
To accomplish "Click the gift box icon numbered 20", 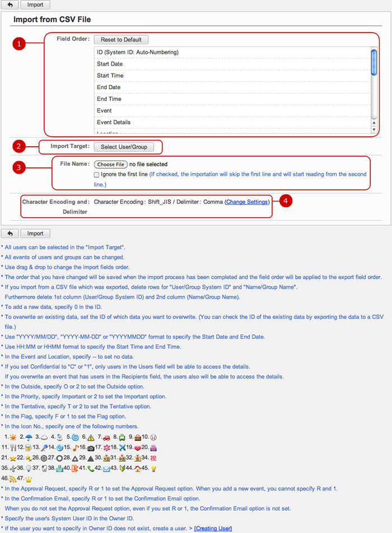I will 153,448.
